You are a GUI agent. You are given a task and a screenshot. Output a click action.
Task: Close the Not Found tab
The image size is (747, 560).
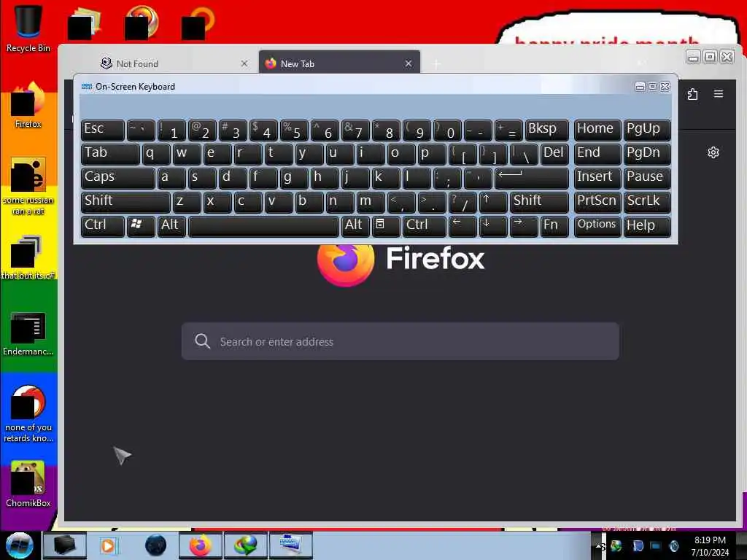pos(244,63)
